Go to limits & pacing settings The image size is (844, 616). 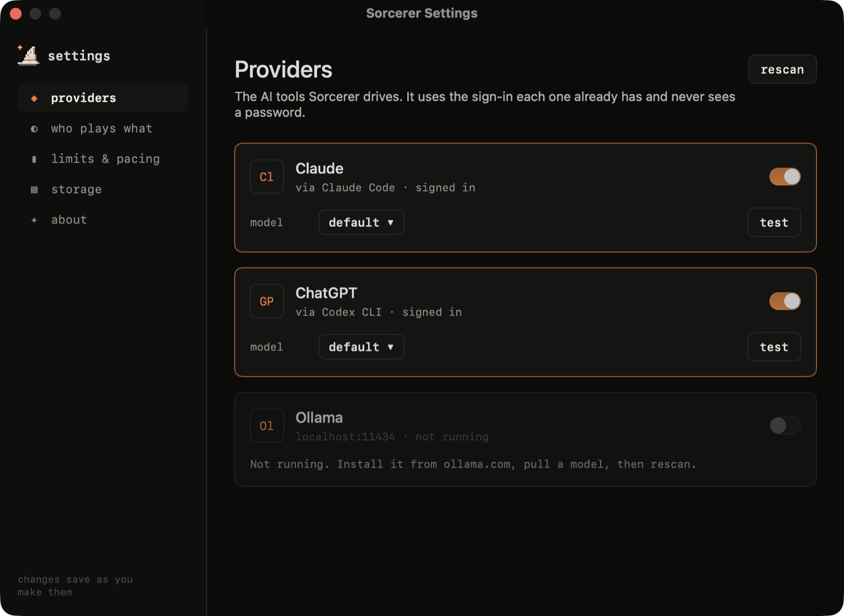click(103, 159)
